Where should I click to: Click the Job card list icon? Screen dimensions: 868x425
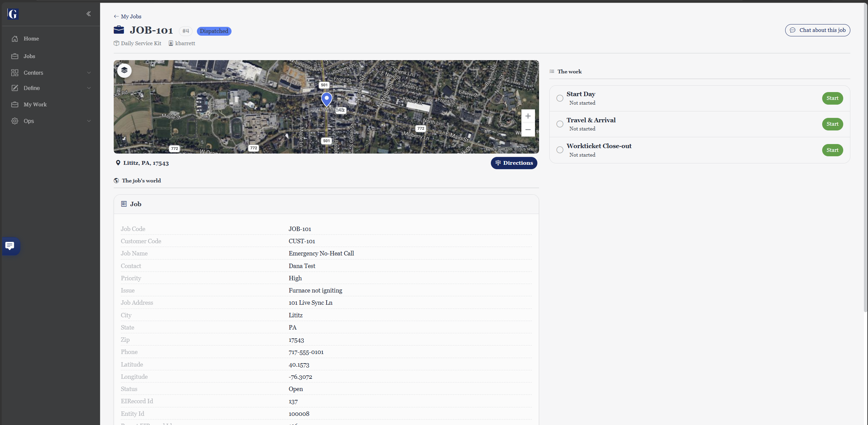click(x=124, y=204)
